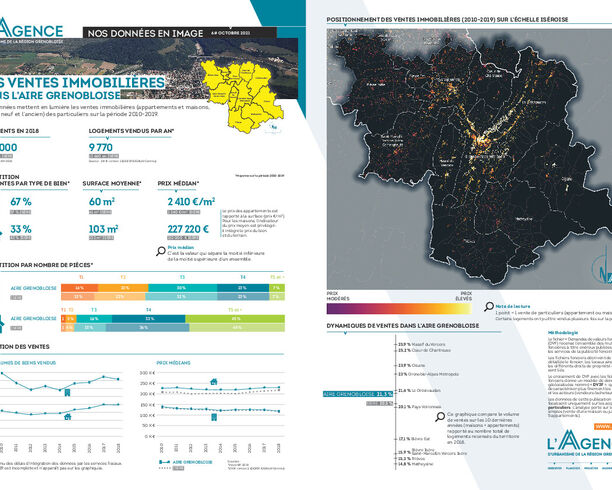The height and width of the screenshot is (490, 612).
Task: Click the arrow marker under Surface moyenne
Action: [x=101, y=191]
